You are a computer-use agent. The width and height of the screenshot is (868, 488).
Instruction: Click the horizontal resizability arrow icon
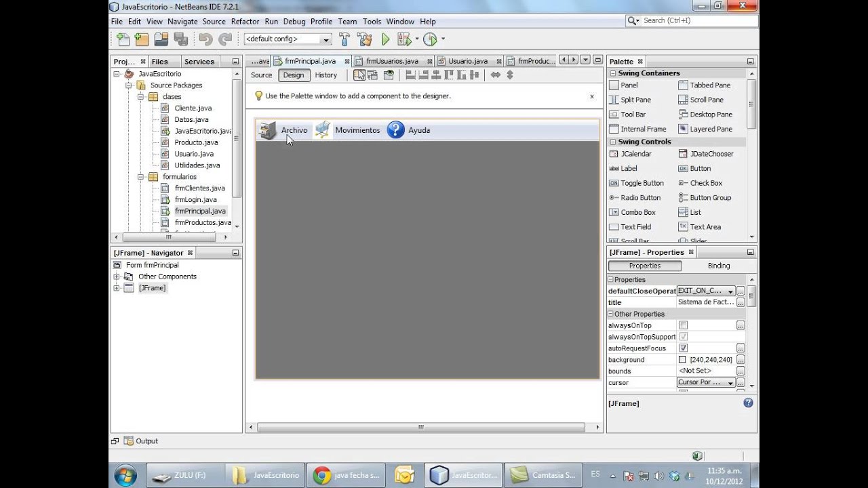pyautogui.click(x=496, y=75)
